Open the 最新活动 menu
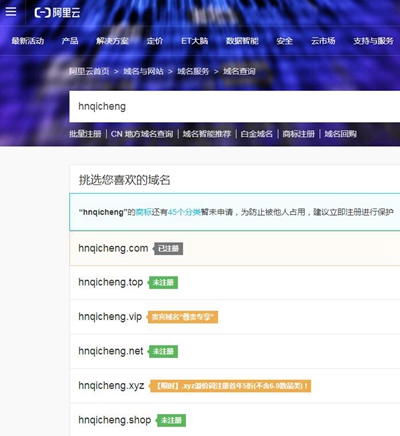The height and width of the screenshot is (436, 400). [28, 41]
